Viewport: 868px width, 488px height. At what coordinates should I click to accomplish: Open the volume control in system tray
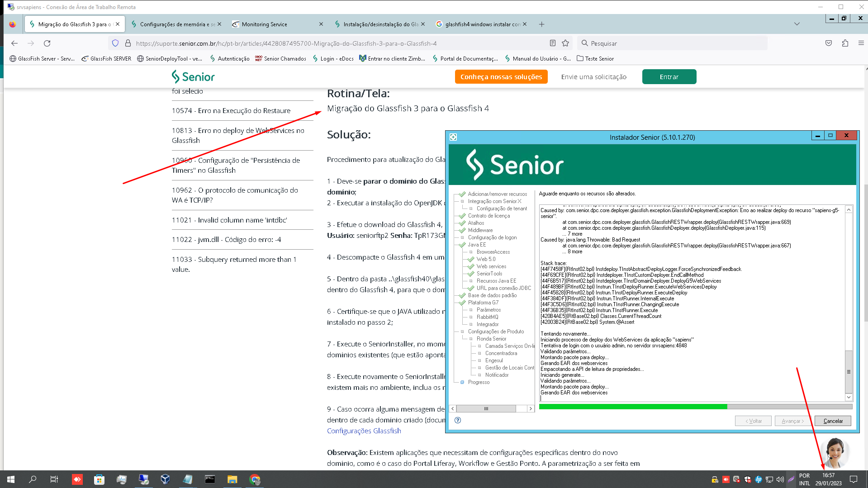(780, 479)
